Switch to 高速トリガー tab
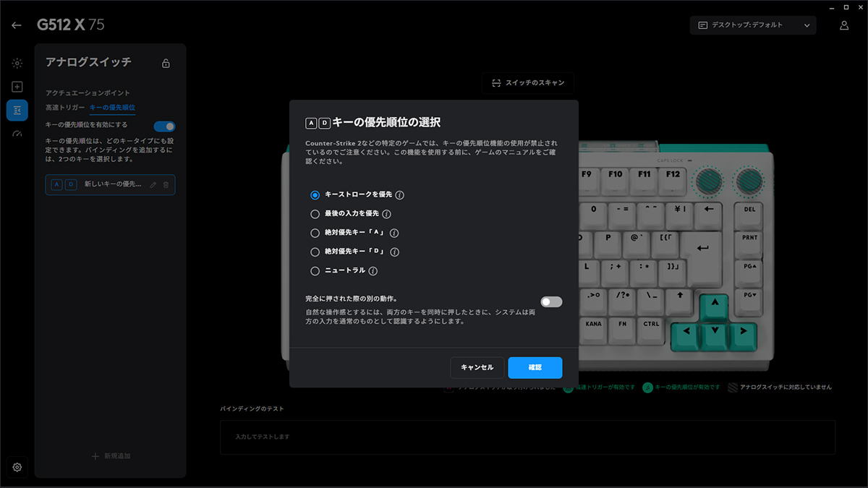 65,107
